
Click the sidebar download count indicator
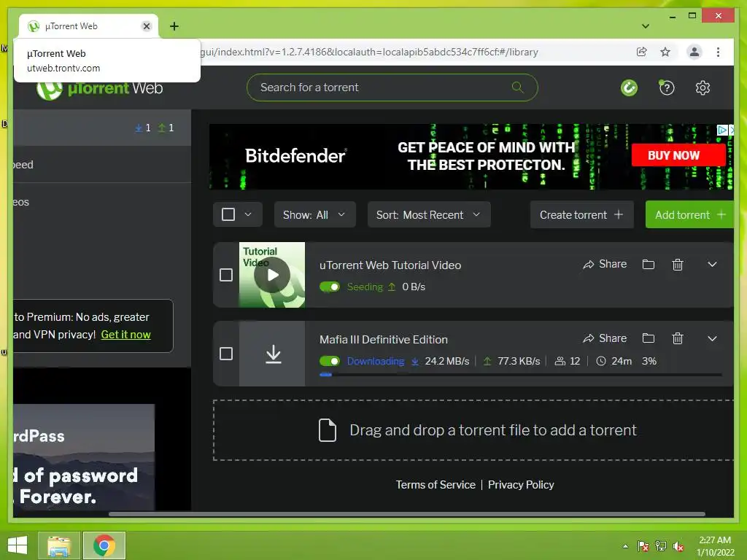[x=143, y=128]
